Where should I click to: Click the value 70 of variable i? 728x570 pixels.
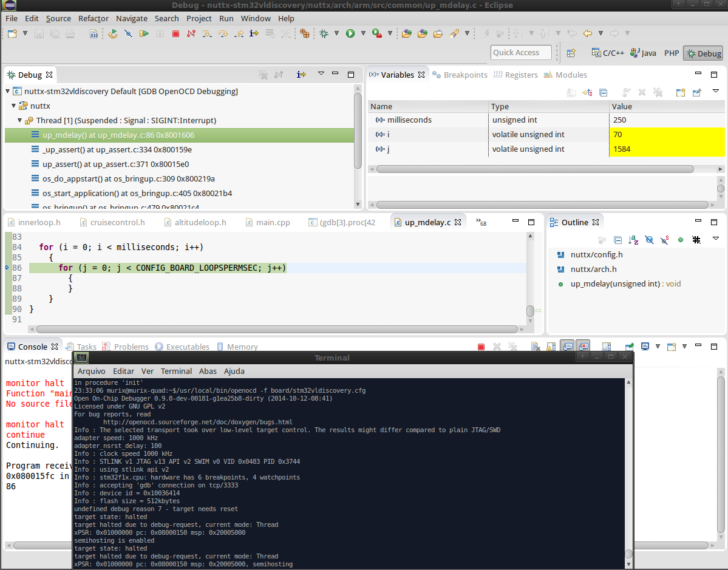click(x=617, y=135)
